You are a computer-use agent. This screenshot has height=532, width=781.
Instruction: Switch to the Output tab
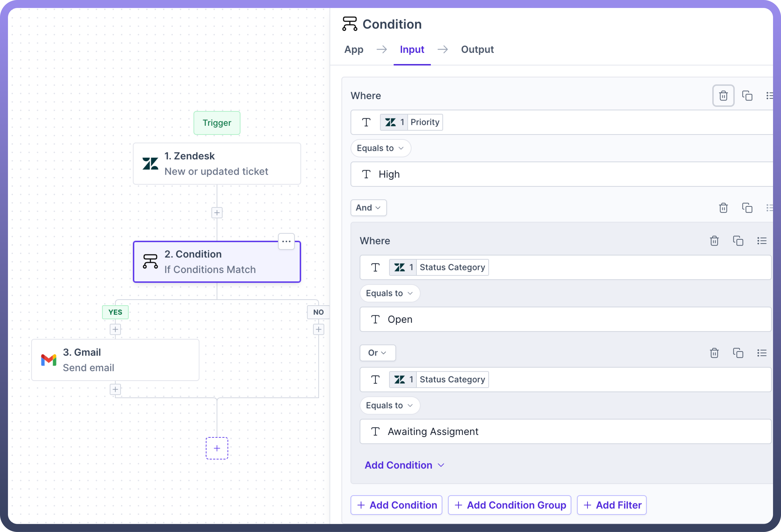point(477,49)
